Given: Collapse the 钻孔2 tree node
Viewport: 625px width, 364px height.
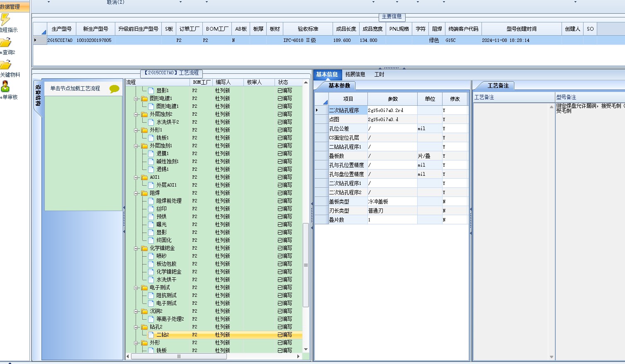Looking at the screenshot, I should click(136, 327).
